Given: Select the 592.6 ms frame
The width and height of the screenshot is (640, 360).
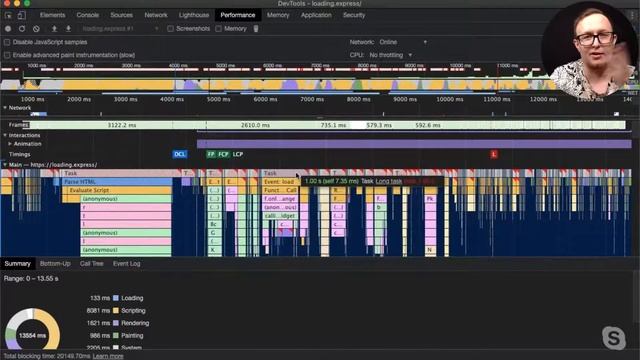Looking at the screenshot, I should coord(428,125).
